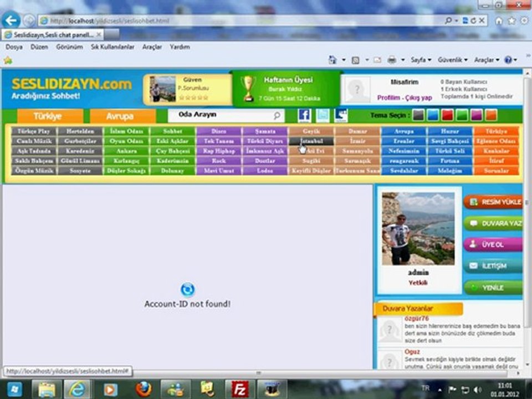Open the Dosya menu

pos(14,47)
